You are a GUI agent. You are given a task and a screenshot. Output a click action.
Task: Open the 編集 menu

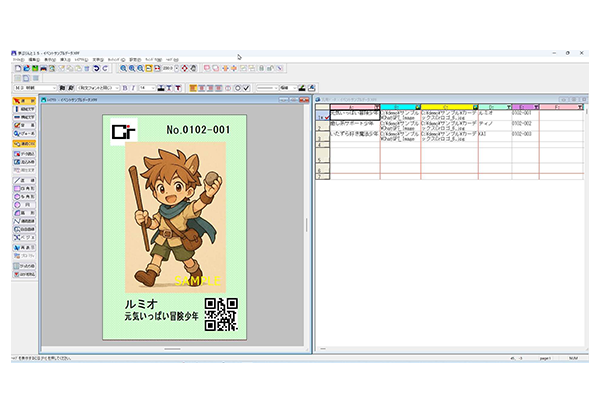[x=34, y=59]
